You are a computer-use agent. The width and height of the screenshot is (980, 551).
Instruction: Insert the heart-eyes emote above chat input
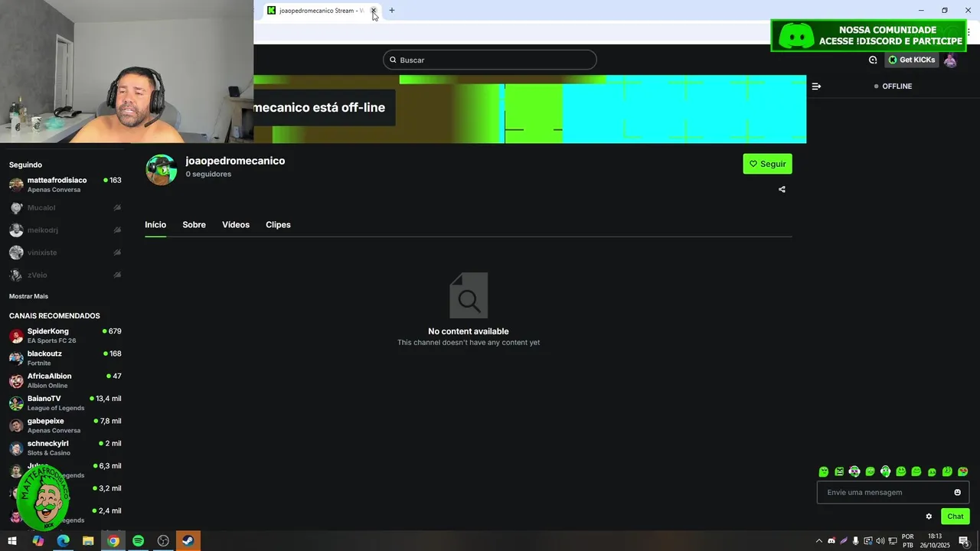click(x=962, y=471)
